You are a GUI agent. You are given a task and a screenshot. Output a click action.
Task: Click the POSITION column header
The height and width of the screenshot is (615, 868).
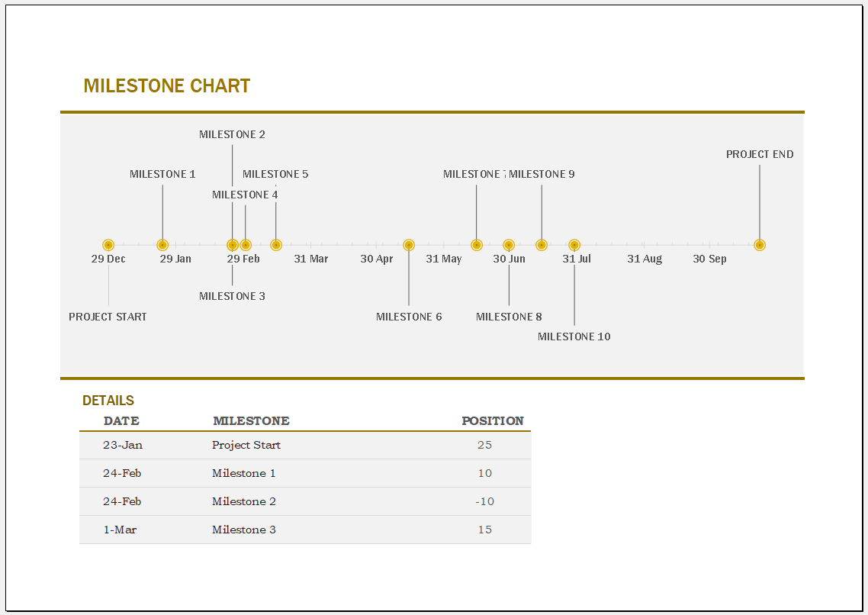click(x=493, y=420)
